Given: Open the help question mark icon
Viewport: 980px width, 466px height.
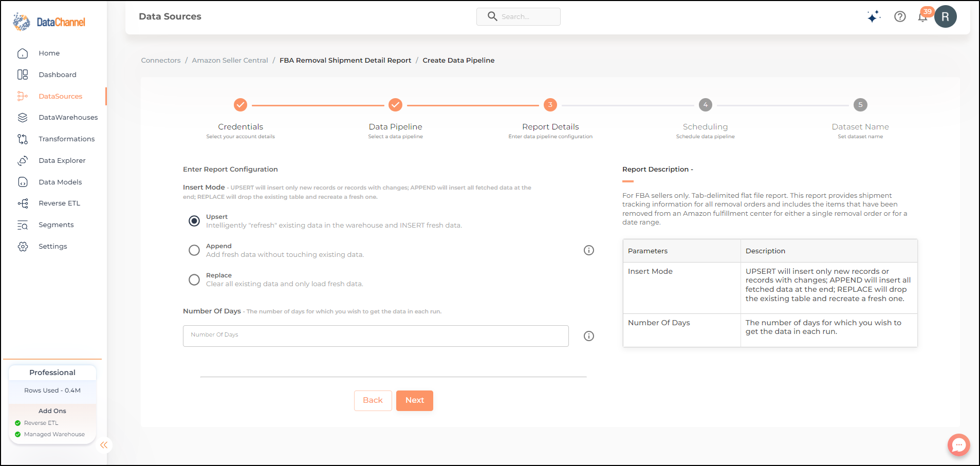Looking at the screenshot, I should (x=900, y=16).
